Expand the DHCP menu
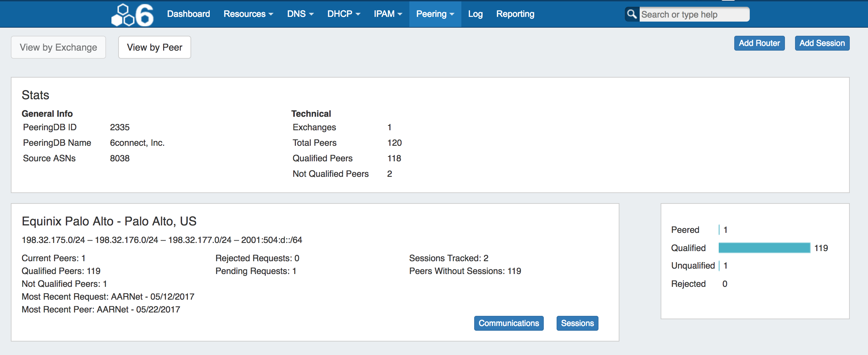Screen dimensions: 868x355 point(343,14)
